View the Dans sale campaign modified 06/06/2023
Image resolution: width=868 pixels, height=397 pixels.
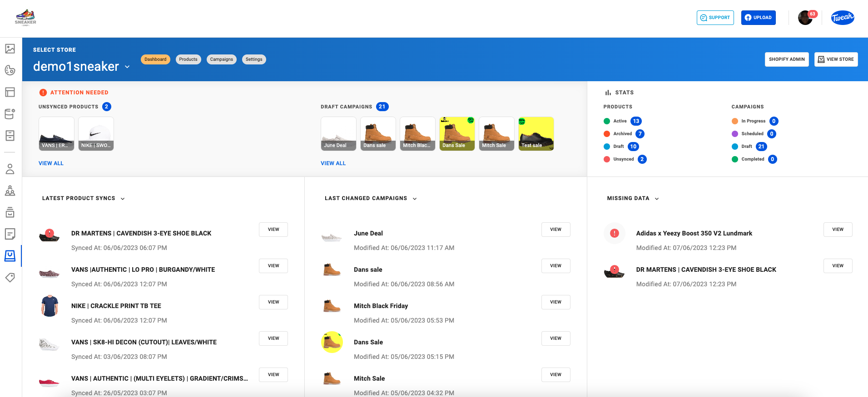pyautogui.click(x=556, y=266)
